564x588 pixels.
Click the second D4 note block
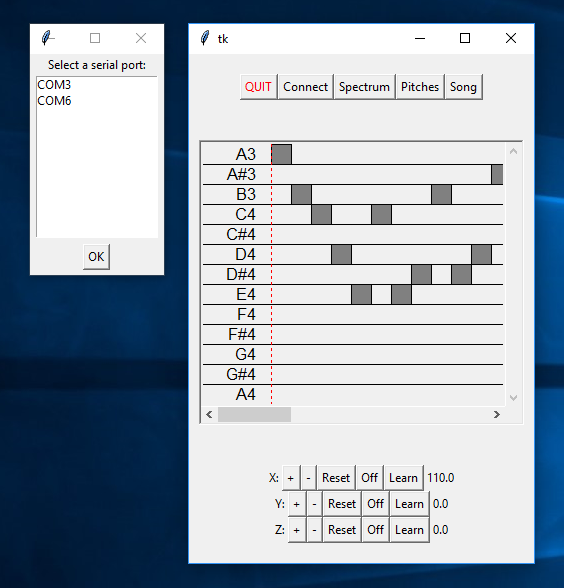tap(482, 254)
